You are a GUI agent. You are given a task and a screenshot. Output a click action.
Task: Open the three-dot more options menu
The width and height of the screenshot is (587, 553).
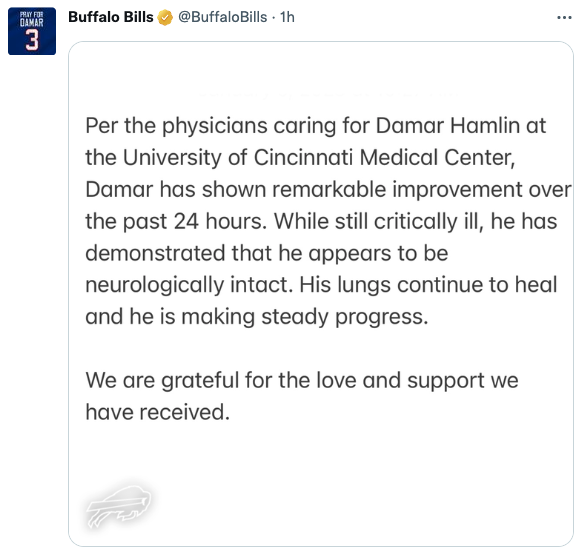pyautogui.click(x=564, y=18)
